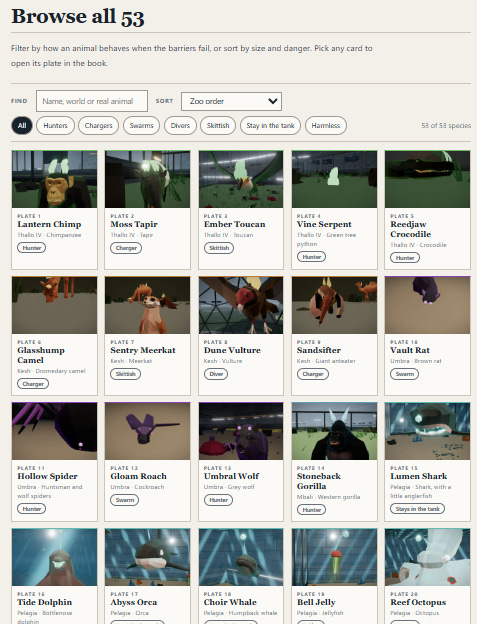Select the All filter chip
Screen dimensions: 477x624
(x=22, y=126)
